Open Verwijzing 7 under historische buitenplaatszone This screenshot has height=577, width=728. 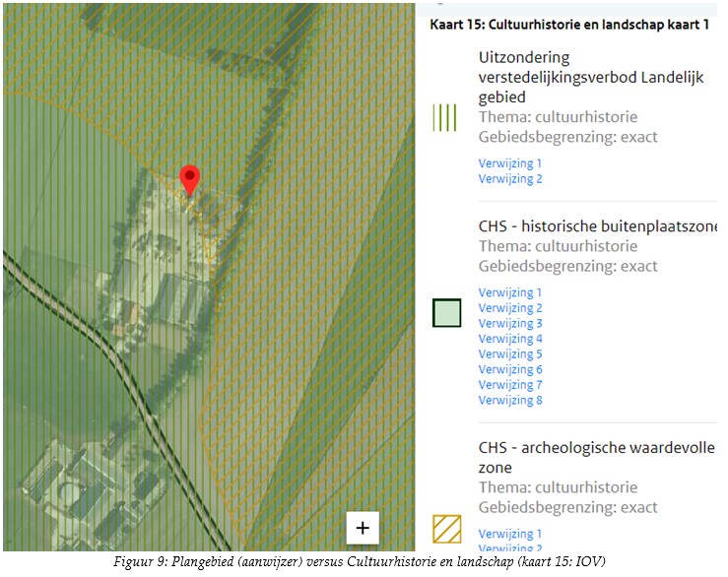click(x=510, y=384)
